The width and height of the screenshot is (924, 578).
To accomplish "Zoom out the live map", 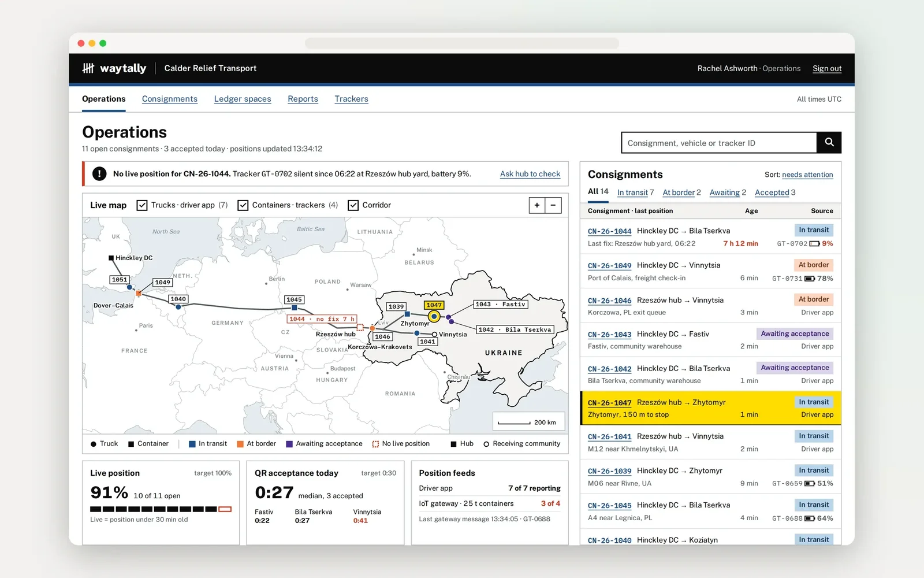I will (x=553, y=205).
